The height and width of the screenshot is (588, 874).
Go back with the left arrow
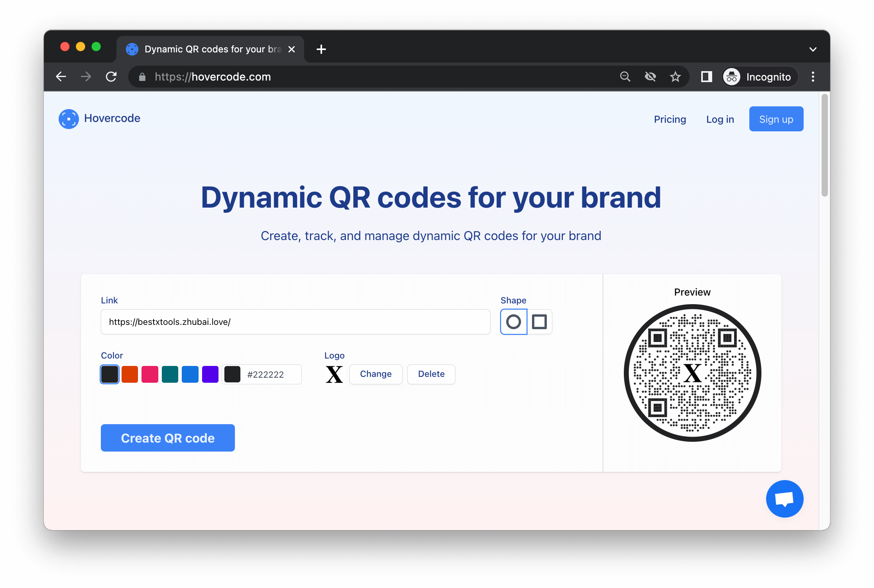click(61, 77)
